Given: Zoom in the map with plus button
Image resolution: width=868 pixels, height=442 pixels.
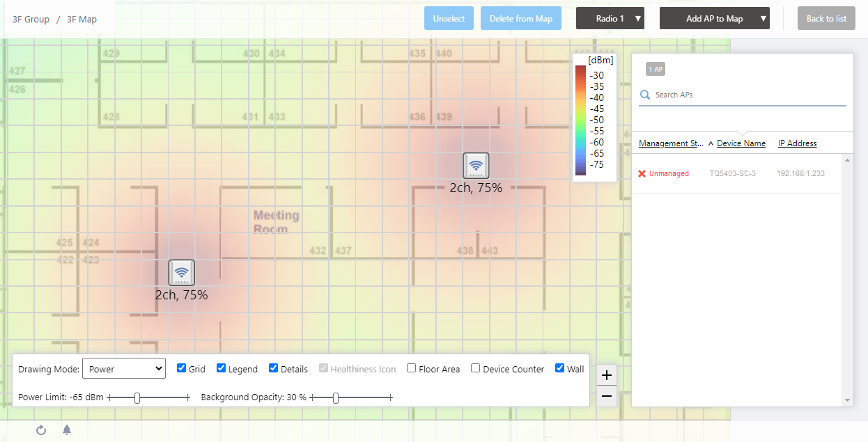Looking at the screenshot, I should (607, 375).
